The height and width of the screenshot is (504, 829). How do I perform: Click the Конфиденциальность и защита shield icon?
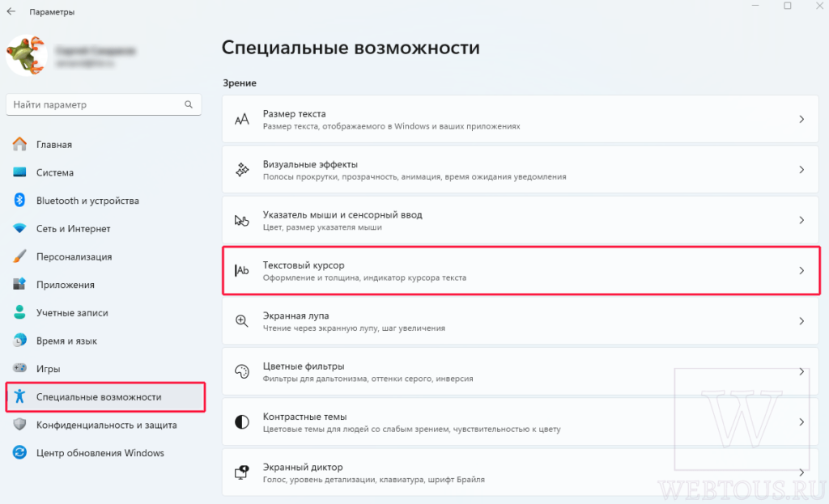[19, 424]
